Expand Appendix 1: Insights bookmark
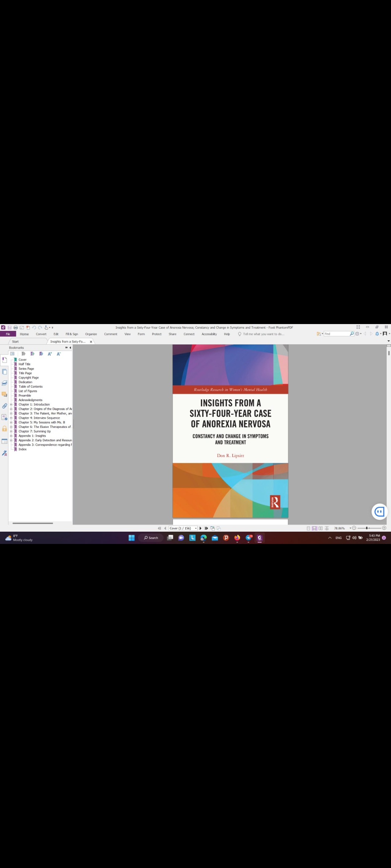Screen dimensions: 391x868 11,436
